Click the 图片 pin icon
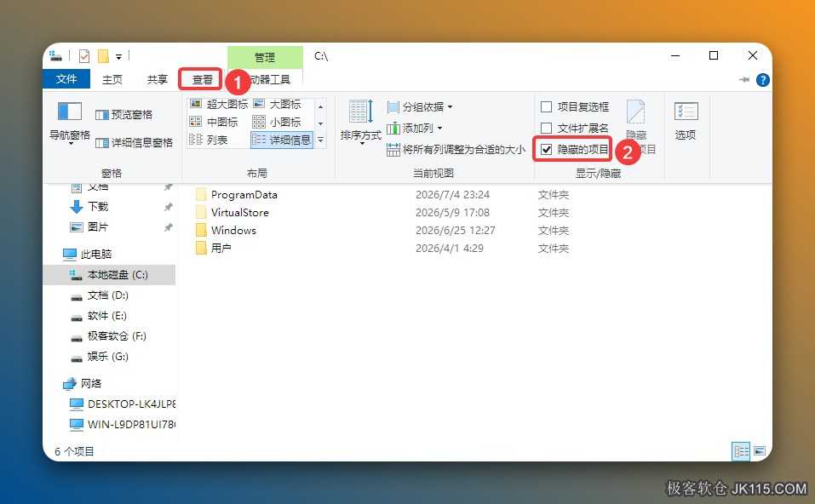Image resolution: width=815 pixels, height=504 pixels. point(168,227)
